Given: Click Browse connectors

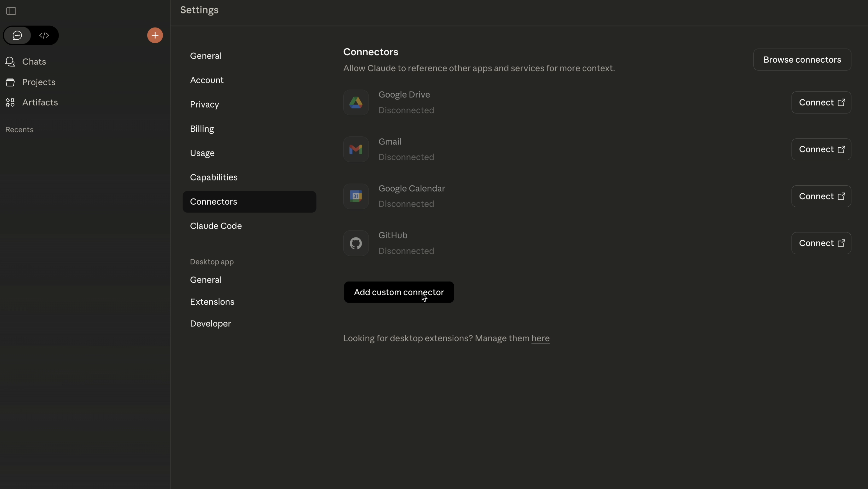Looking at the screenshot, I should click(802, 60).
